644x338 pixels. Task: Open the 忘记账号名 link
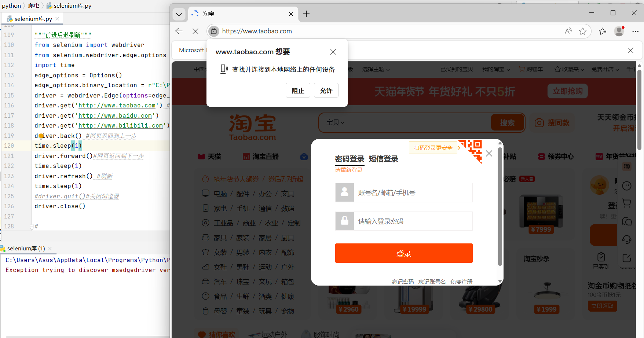pyautogui.click(x=432, y=282)
